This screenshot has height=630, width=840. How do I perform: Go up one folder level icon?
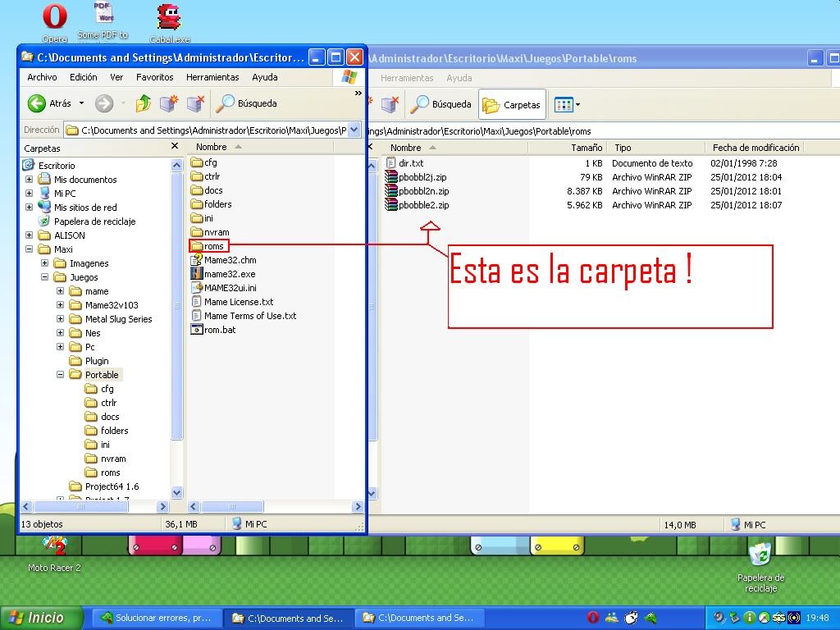143,103
